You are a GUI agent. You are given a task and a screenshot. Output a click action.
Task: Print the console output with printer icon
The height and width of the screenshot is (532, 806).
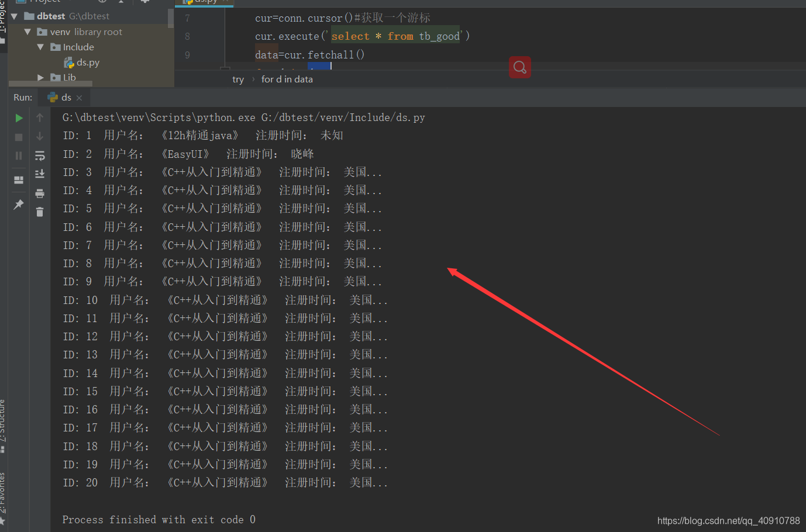click(x=40, y=193)
